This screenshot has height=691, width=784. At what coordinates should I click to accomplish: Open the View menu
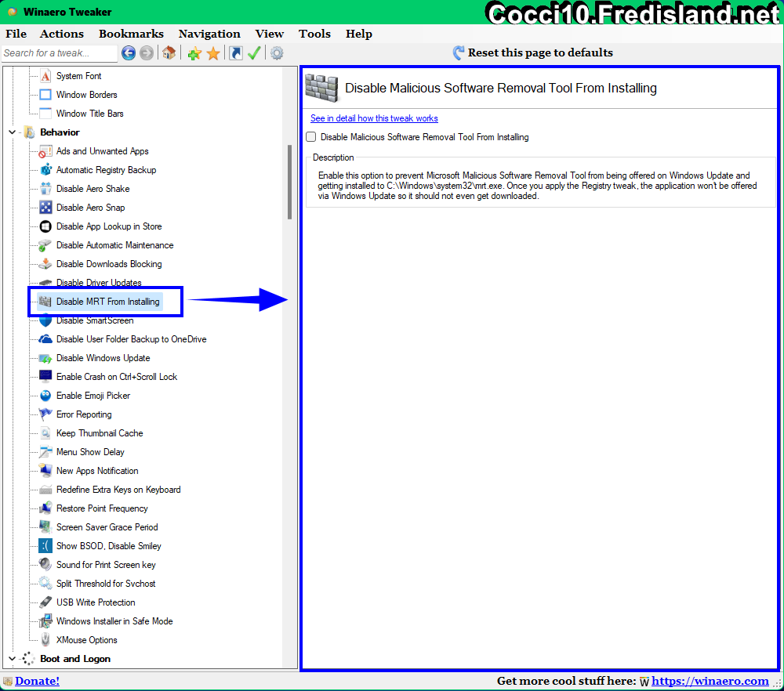(270, 34)
